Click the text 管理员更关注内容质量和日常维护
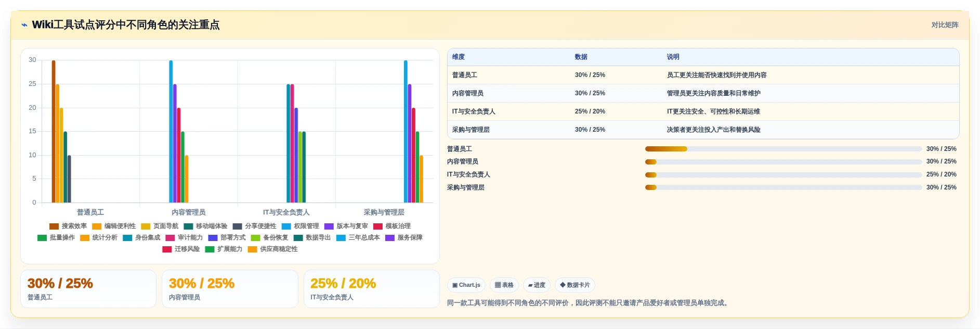This screenshot has width=980, height=329. 713,94
